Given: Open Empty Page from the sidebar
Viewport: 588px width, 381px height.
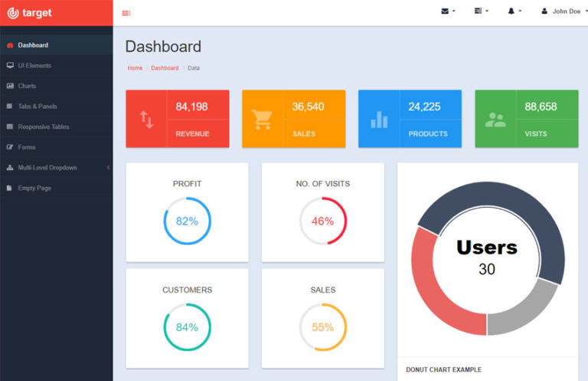Looking at the screenshot, I should tap(34, 188).
